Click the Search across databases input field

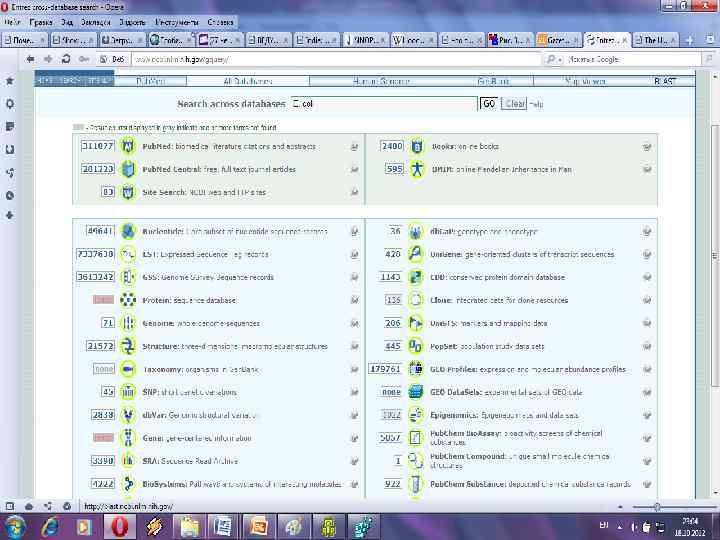click(383, 104)
